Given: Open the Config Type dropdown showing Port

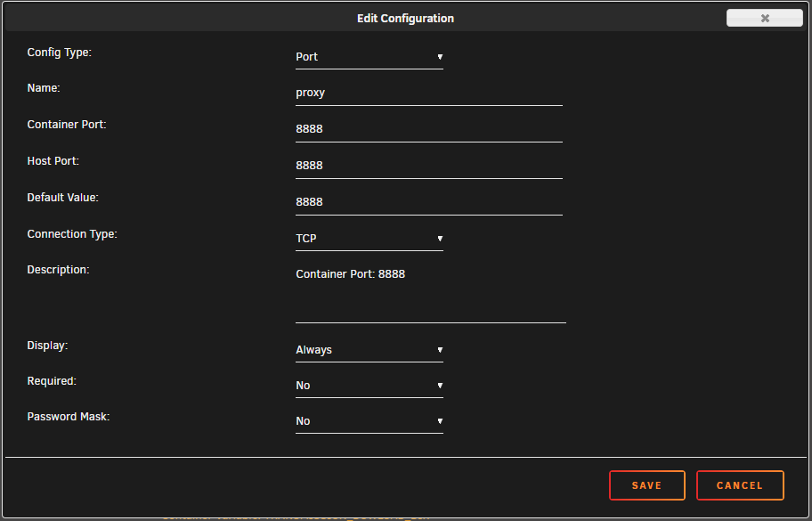Looking at the screenshot, I should 369,57.
